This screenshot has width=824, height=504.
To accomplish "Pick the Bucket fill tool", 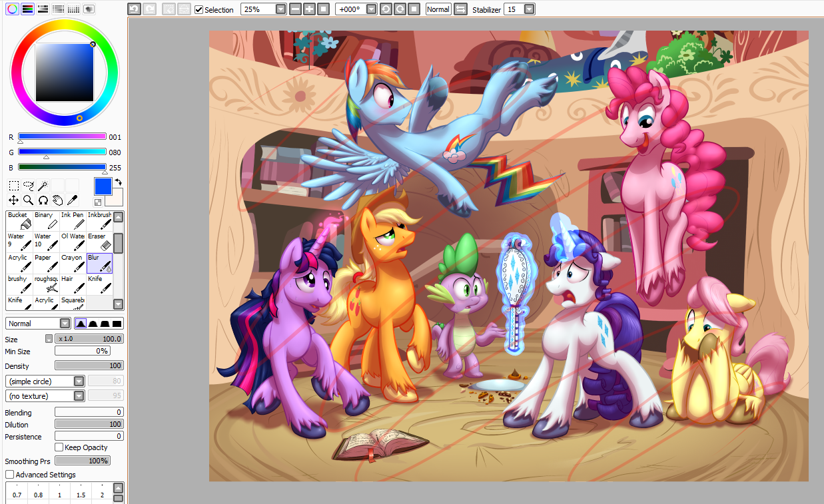I will 19,220.
